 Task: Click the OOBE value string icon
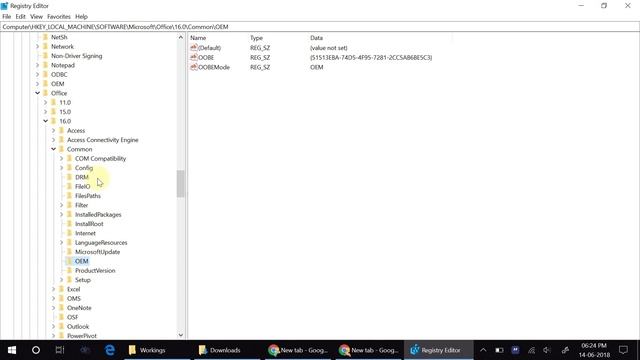[194, 58]
